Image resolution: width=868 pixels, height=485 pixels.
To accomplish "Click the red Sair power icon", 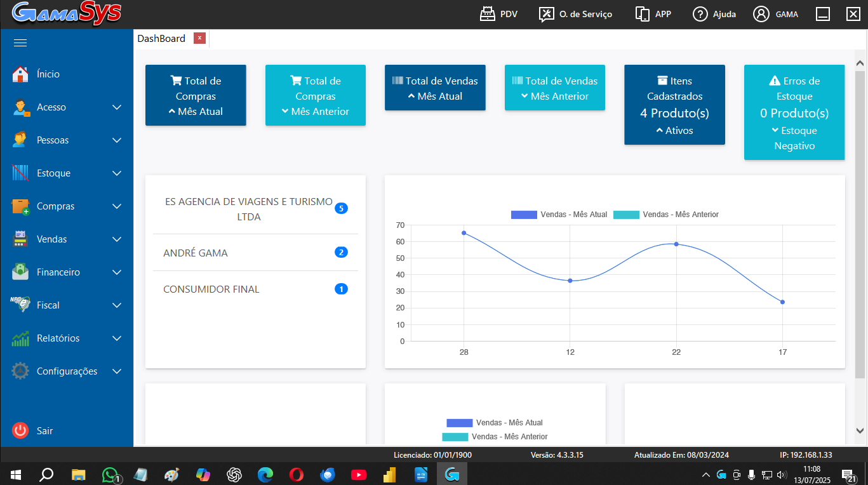I will click(x=20, y=430).
